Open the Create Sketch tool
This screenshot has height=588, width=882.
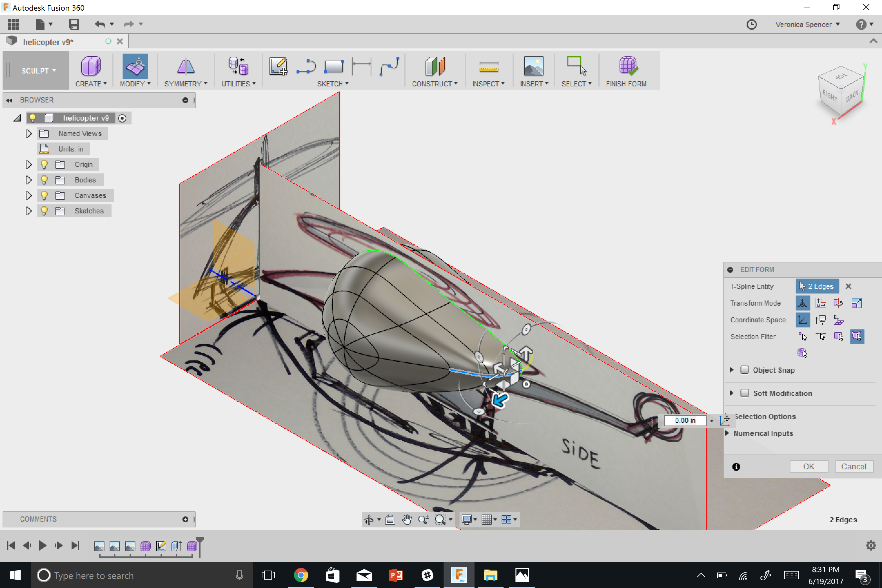click(278, 67)
